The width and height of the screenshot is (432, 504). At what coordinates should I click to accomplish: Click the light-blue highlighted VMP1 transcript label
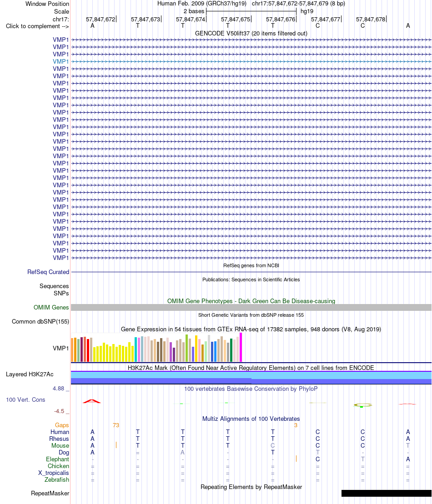pos(61,61)
